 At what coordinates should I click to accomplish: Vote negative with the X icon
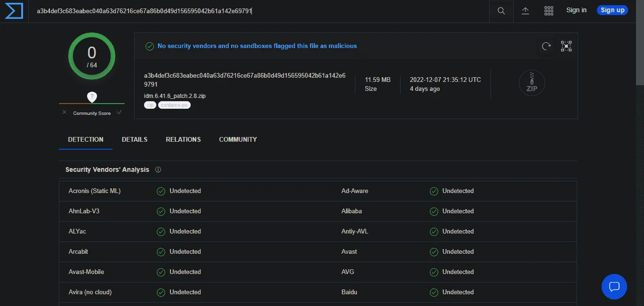pyautogui.click(x=64, y=113)
